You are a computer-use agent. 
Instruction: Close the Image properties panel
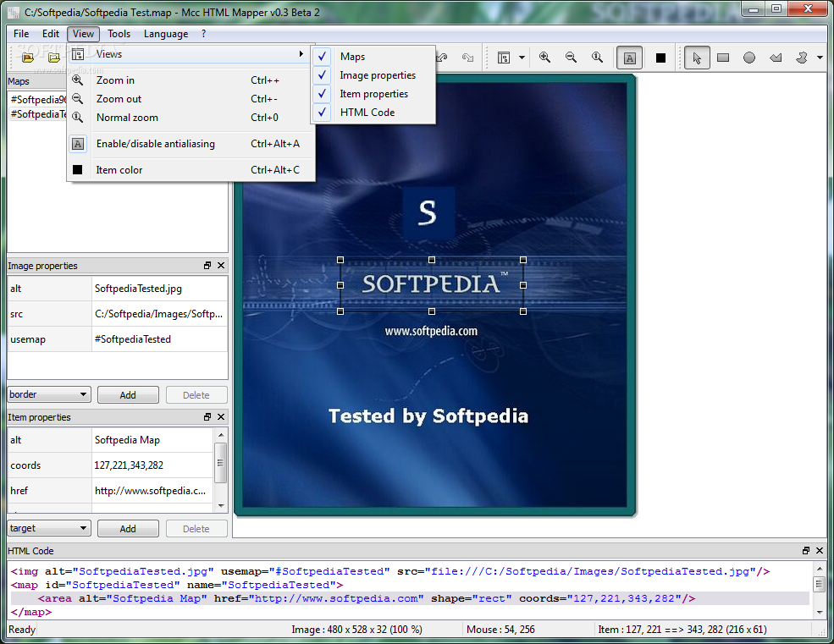pyautogui.click(x=221, y=266)
